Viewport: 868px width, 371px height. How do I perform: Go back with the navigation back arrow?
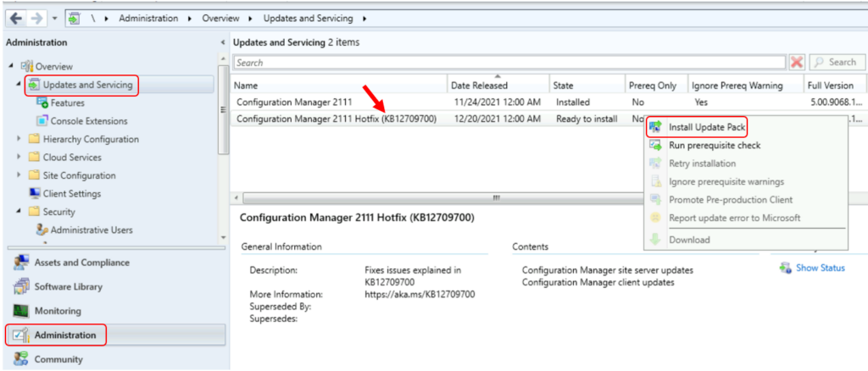[16, 19]
